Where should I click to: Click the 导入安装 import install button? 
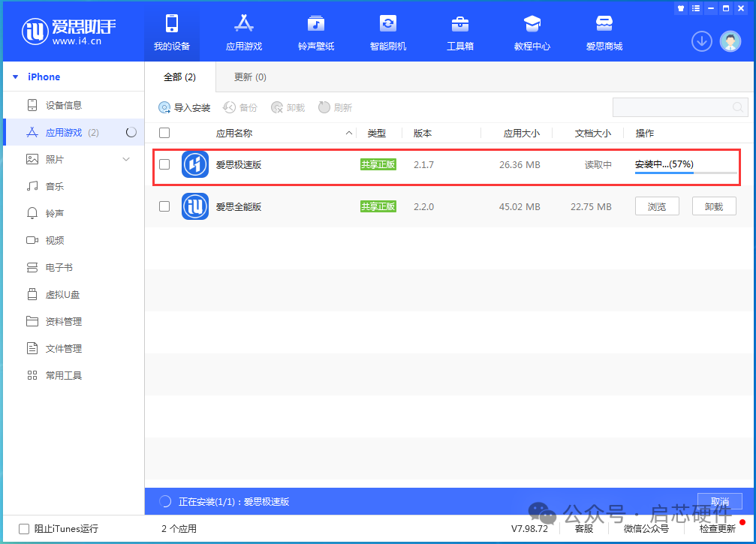point(184,107)
